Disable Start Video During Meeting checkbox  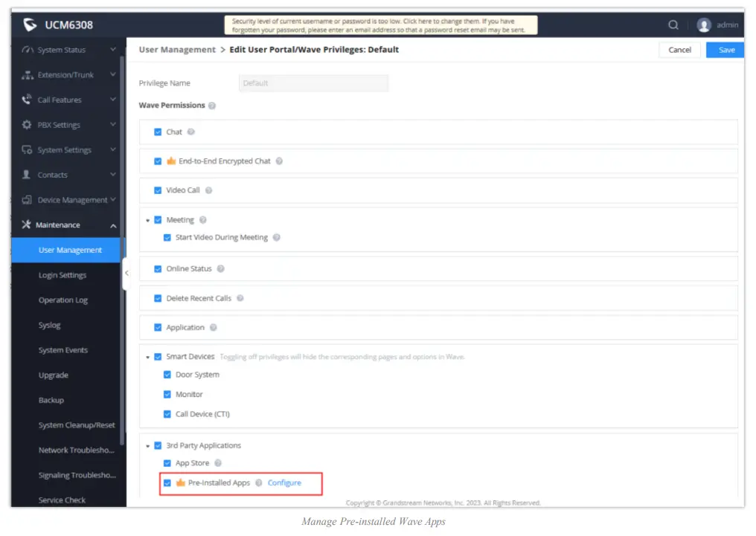click(167, 238)
